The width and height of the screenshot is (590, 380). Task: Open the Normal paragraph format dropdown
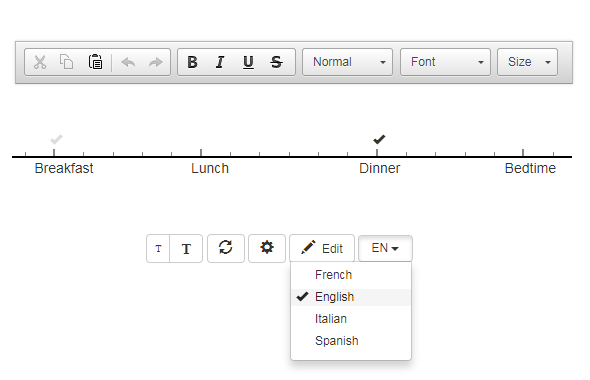tap(347, 62)
